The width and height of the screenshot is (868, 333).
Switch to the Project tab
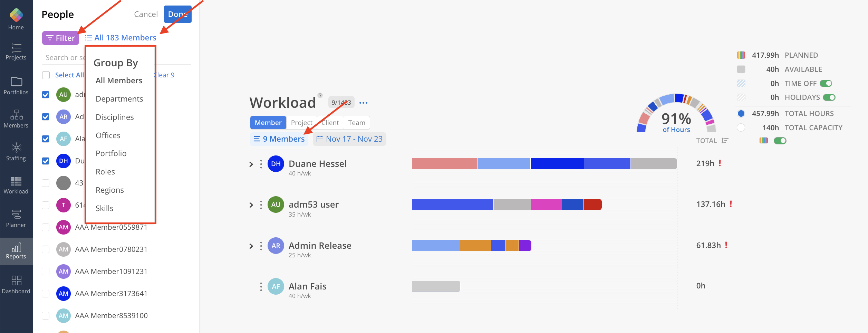[301, 123]
